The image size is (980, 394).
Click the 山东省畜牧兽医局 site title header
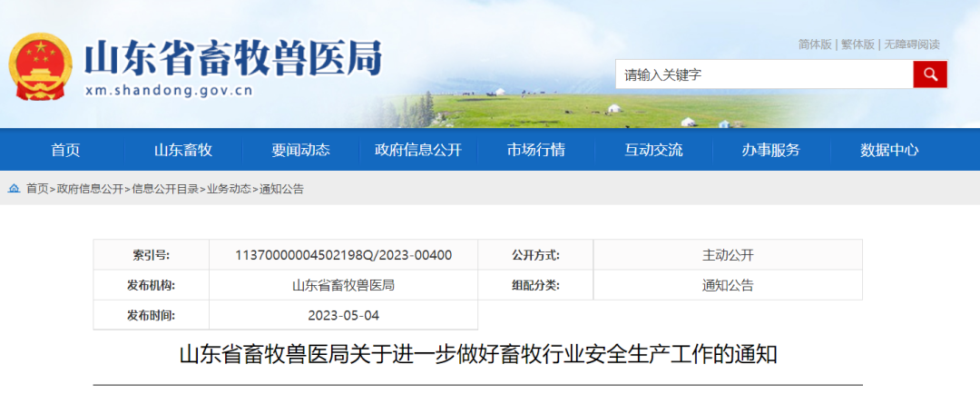[x=232, y=58]
